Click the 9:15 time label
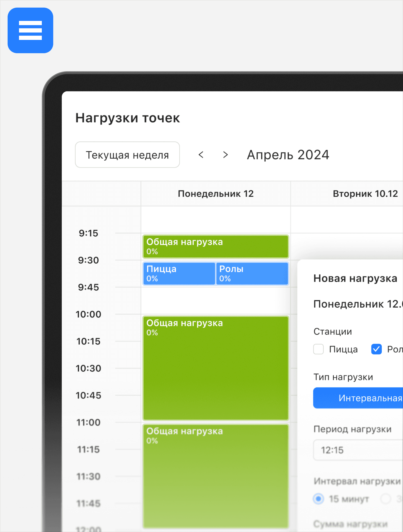 point(89,233)
